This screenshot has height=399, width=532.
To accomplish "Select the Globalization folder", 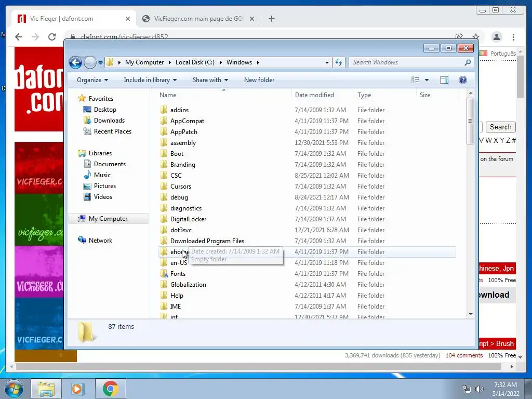I will 188,285.
